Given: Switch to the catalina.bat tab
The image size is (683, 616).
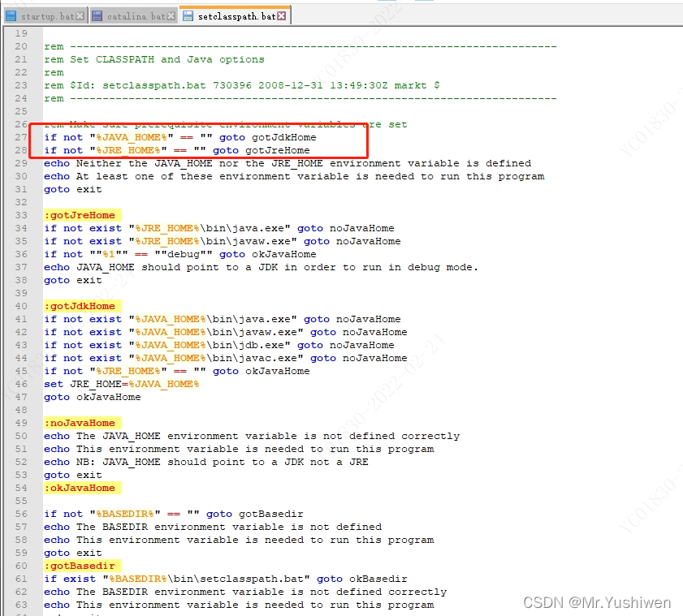Looking at the screenshot, I should [x=134, y=16].
